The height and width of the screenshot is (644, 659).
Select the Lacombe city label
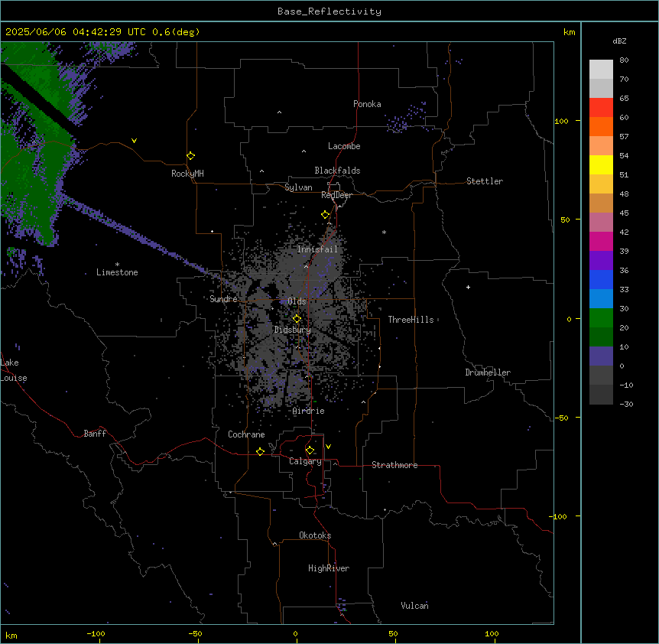point(344,146)
